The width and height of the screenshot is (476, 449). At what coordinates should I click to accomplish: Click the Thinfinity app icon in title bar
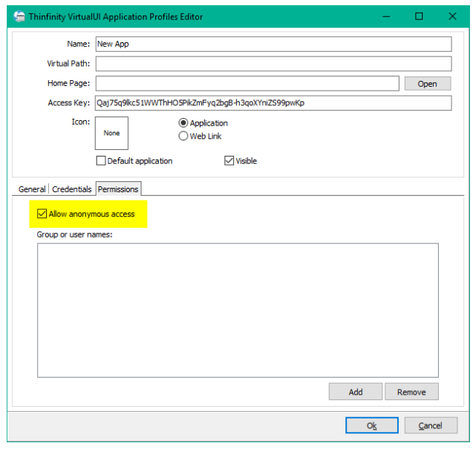coord(19,16)
